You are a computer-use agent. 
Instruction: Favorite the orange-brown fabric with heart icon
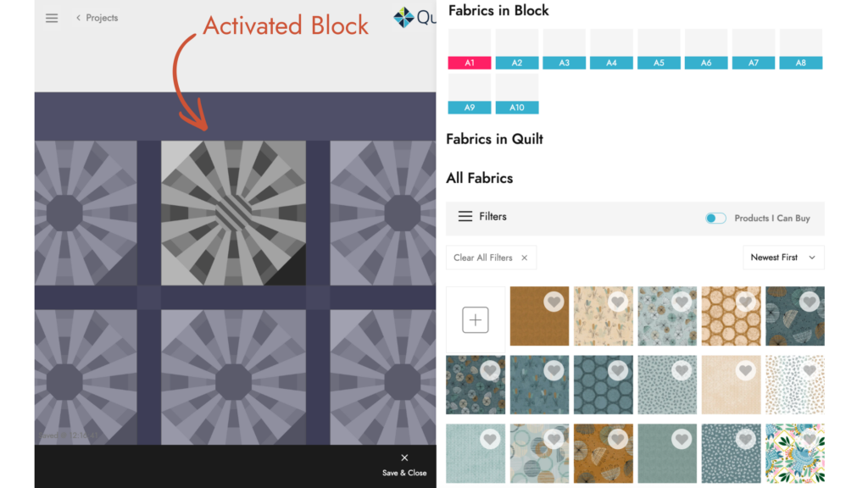tap(554, 302)
